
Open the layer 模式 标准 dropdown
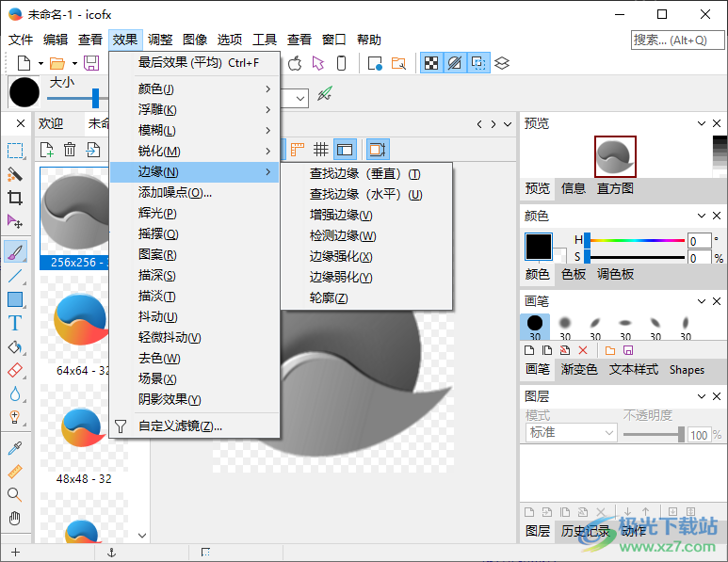click(571, 432)
